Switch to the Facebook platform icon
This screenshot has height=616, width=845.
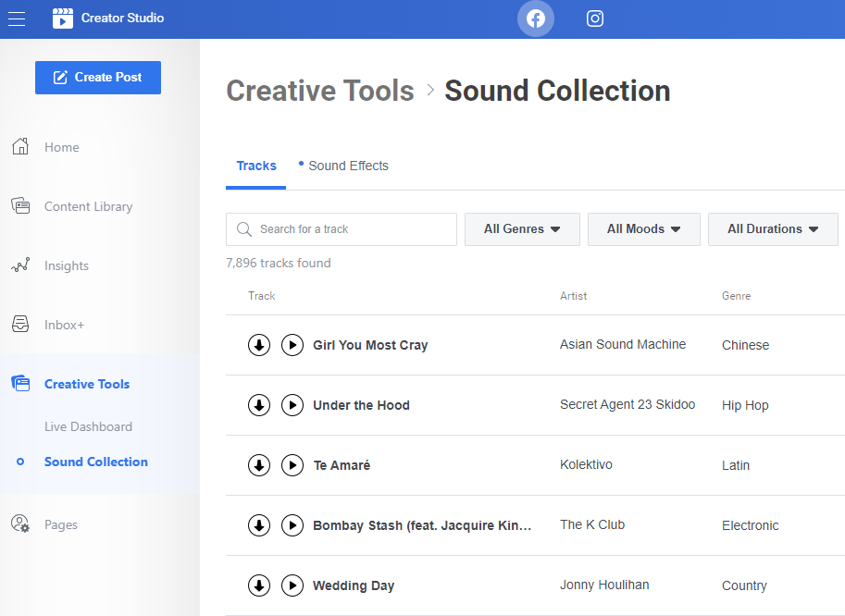point(536,18)
